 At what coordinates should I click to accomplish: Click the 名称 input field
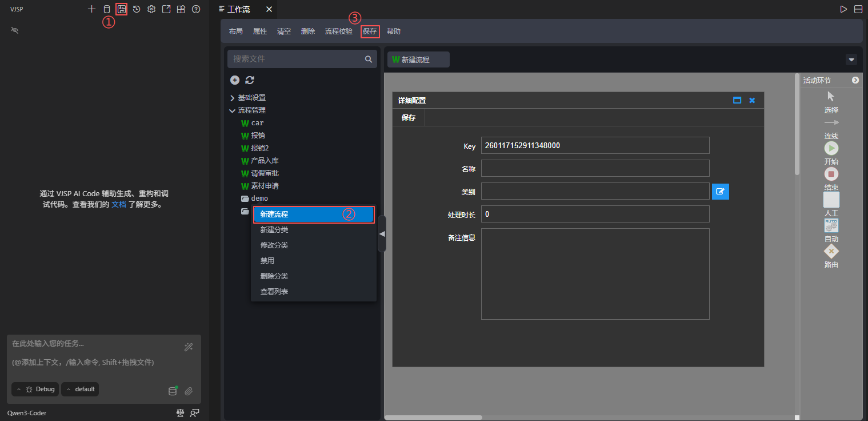(595, 168)
